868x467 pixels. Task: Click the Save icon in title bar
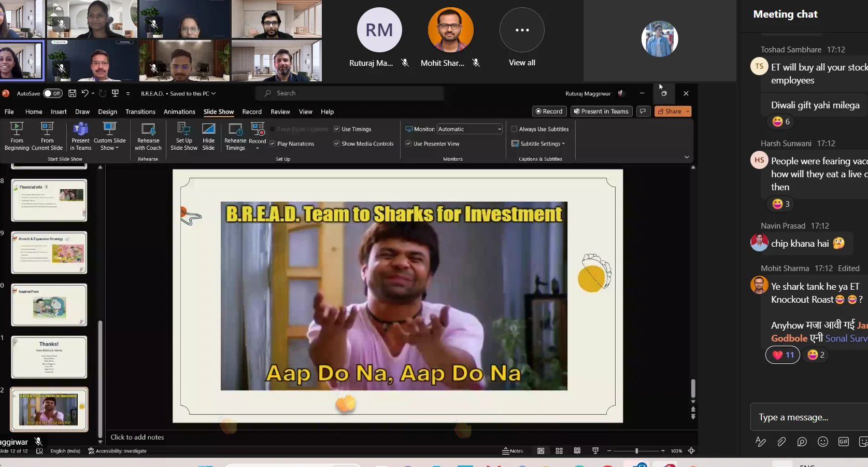click(x=72, y=93)
